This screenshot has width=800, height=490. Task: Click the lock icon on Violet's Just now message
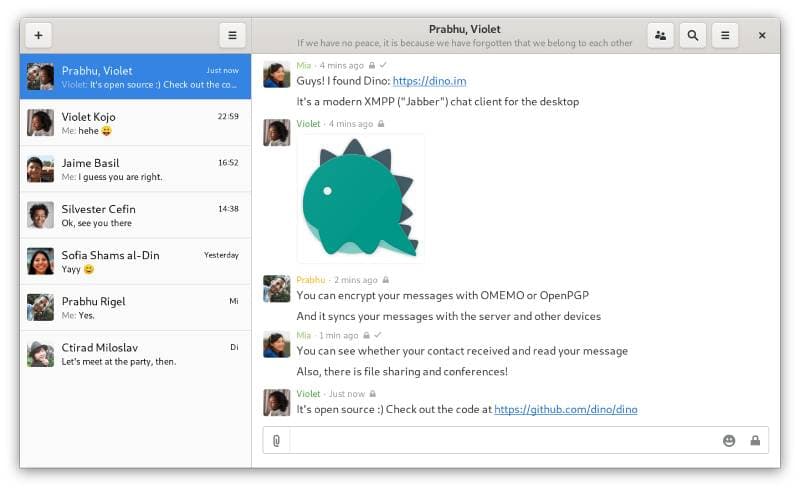373,394
